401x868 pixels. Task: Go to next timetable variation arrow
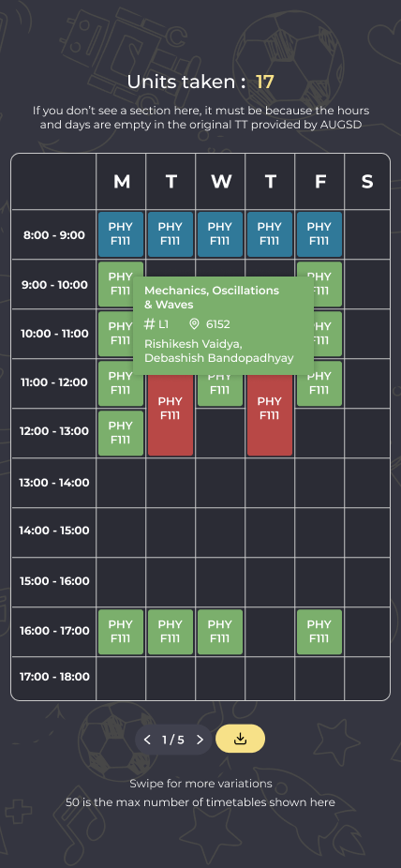point(200,740)
